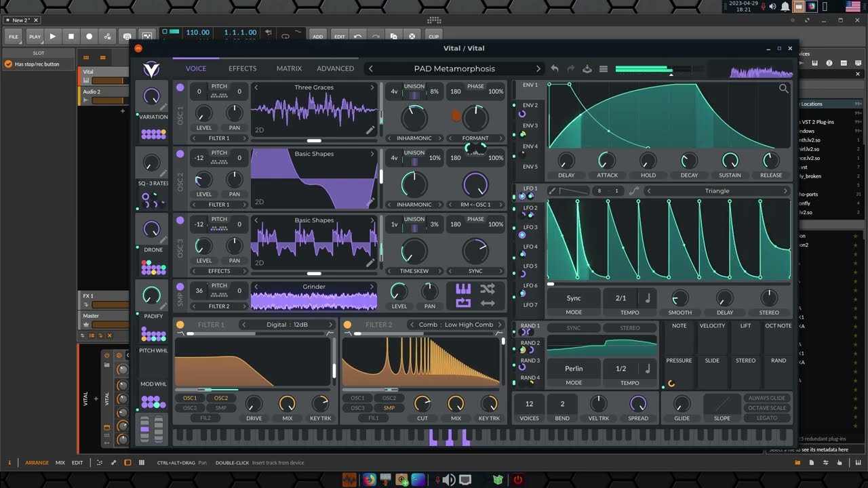Image resolution: width=868 pixels, height=488 pixels.
Task: Click the voices count field showing 12
Action: [x=529, y=404]
